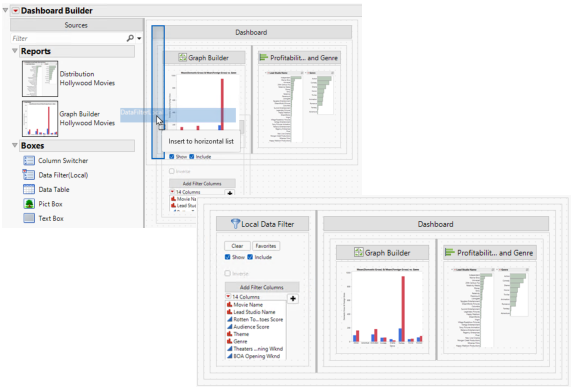Click into the Filter search field
The image size is (574, 389).
(68, 38)
